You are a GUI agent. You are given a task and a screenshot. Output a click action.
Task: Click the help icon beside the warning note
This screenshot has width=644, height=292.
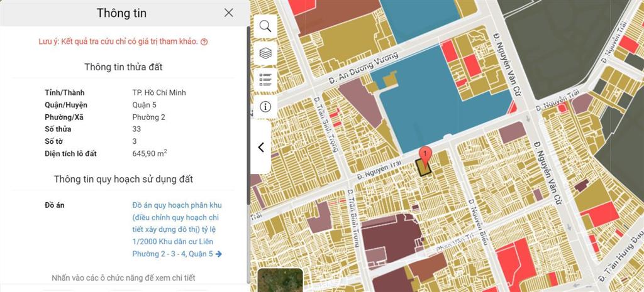point(204,42)
